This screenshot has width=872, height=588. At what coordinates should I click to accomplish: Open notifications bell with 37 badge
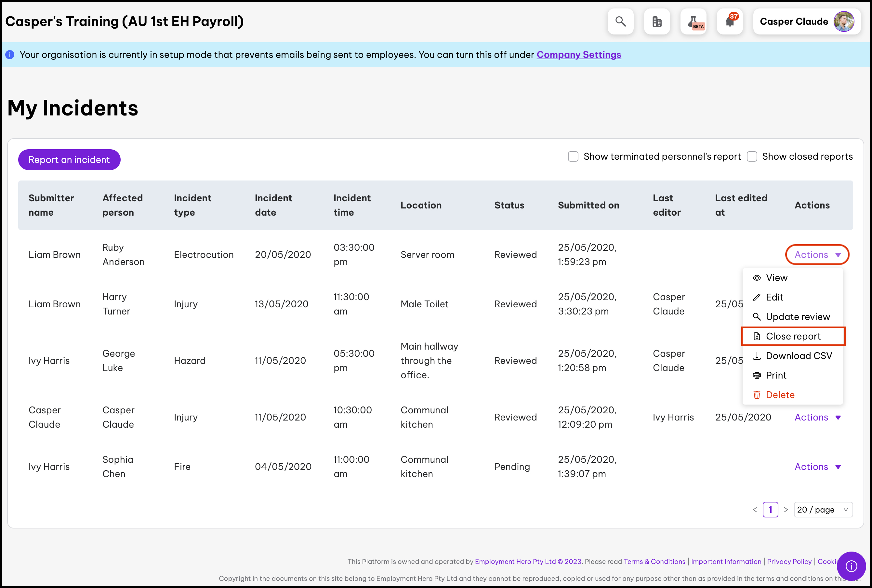(730, 21)
